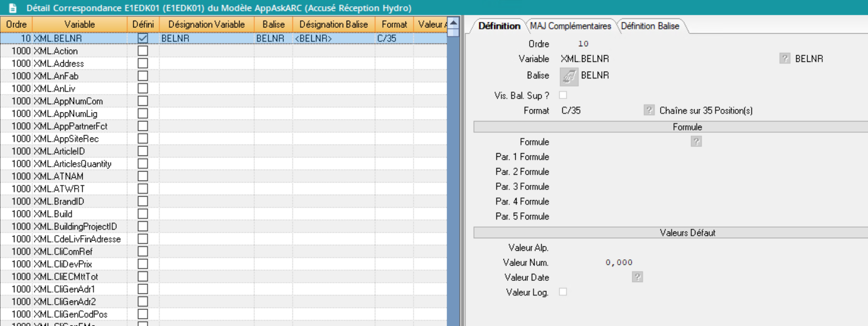Click the scroll up arrow of the grid
This screenshot has width=868, height=326.
pyautogui.click(x=453, y=24)
